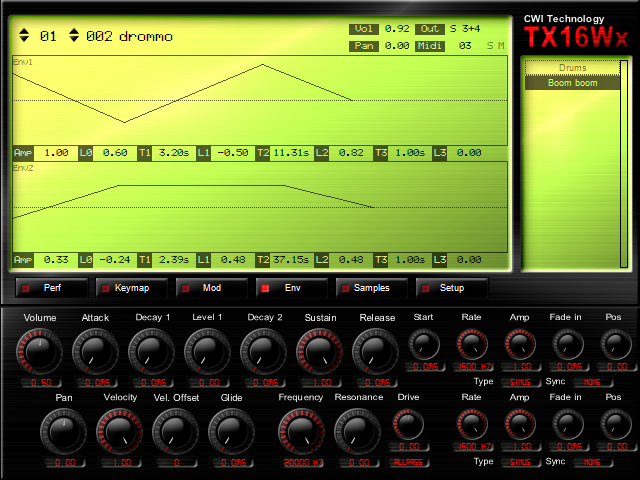The height and width of the screenshot is (480, 640).
Task: Click the Decay 1 knob
Action: tap(151, 352)
